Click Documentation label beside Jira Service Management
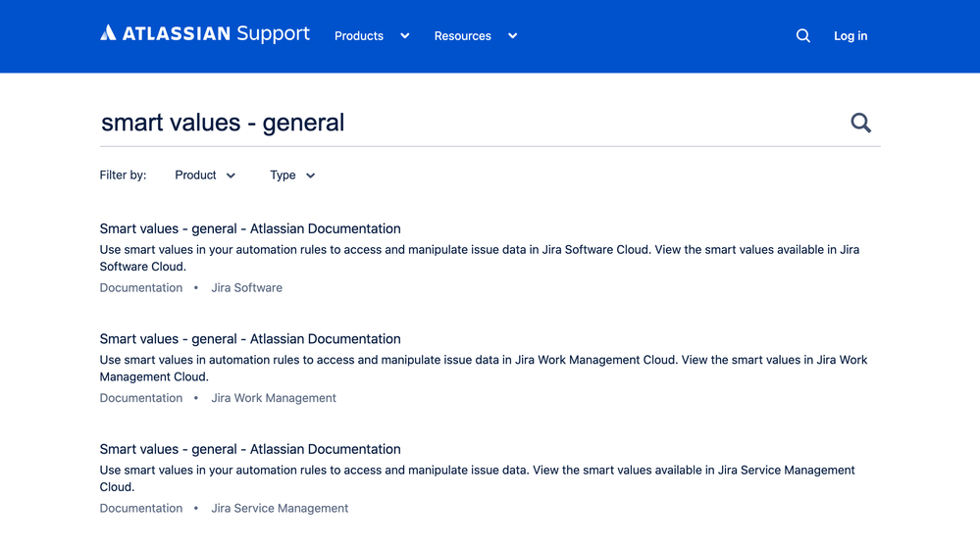980x548 pixels. pos(141,509)
